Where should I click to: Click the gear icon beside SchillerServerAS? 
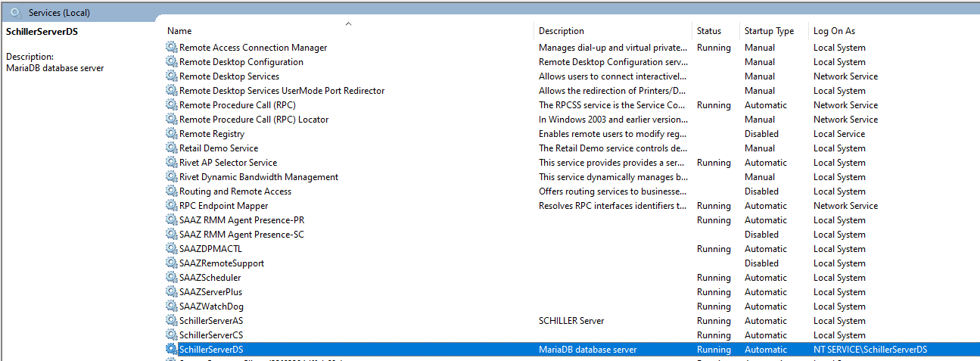pyautogui.click(x=172, y=321)
